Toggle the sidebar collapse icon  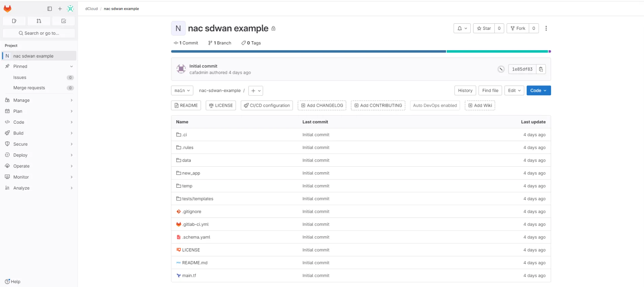click(49, 9)
